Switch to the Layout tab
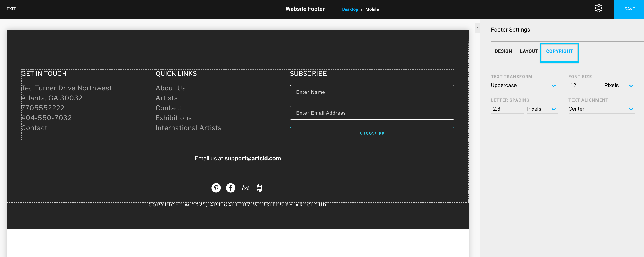This screenshot has height=257, width=644. (529, 51)
